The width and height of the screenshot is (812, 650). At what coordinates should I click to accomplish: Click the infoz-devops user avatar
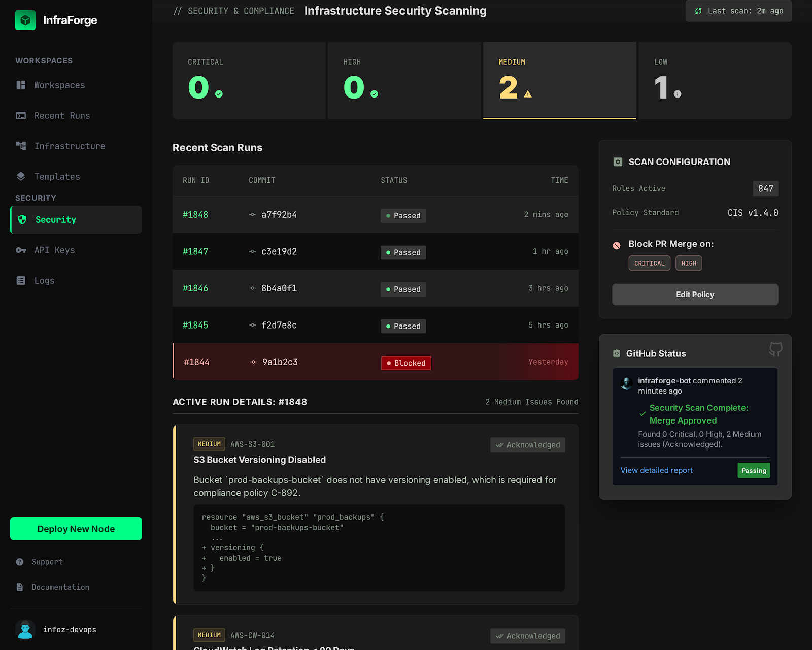point(25,630)
